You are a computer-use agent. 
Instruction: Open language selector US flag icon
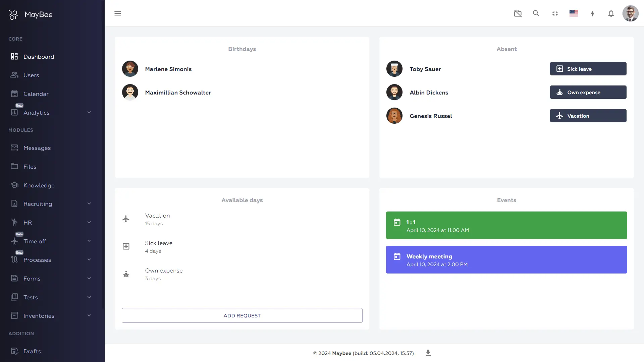pos(574,13)
